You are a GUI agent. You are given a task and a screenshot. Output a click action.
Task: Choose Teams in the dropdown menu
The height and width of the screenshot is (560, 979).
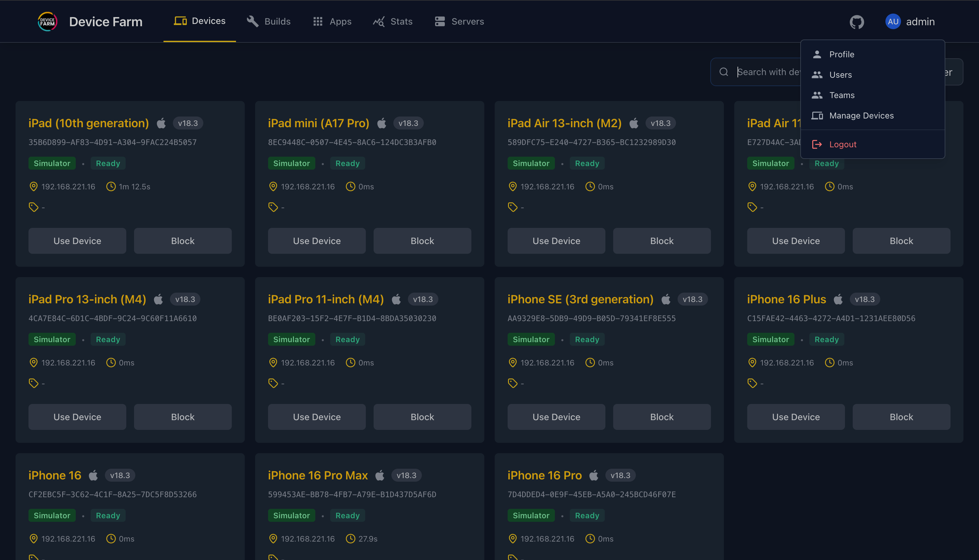coord(842,95)
